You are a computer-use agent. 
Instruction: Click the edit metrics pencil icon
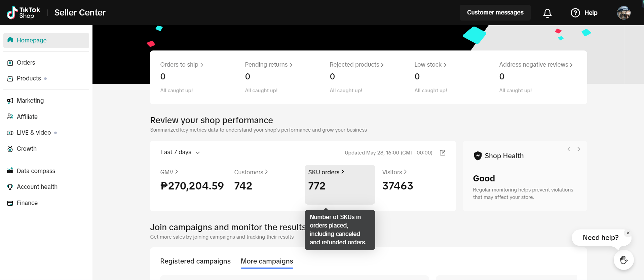pos(443,153)
